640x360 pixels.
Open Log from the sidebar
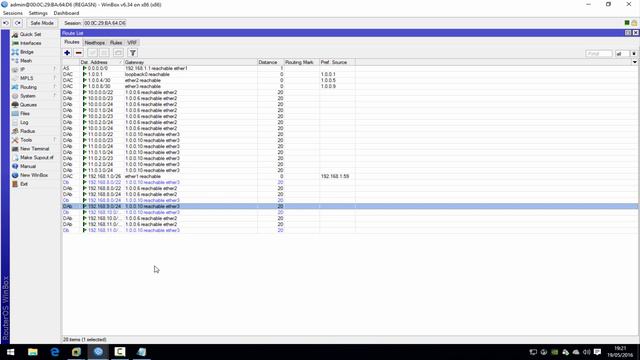[x=24, y=122]
